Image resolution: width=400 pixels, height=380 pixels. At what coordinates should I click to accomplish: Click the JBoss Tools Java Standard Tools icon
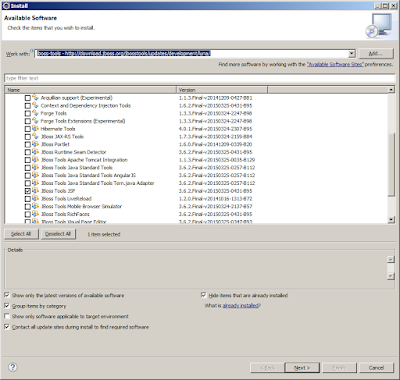click(x=36, y=168)
